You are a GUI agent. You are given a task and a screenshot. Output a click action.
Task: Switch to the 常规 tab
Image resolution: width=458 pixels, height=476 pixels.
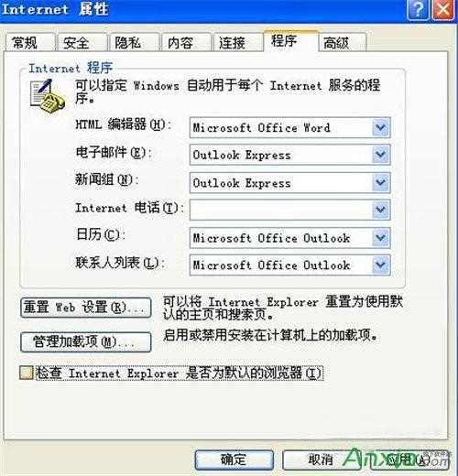pos(30,43)
